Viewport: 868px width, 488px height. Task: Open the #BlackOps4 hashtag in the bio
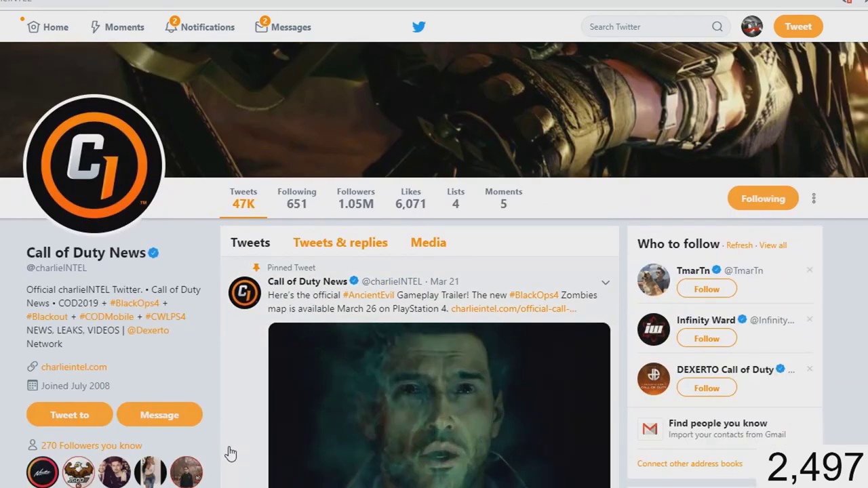coord(134,303)
